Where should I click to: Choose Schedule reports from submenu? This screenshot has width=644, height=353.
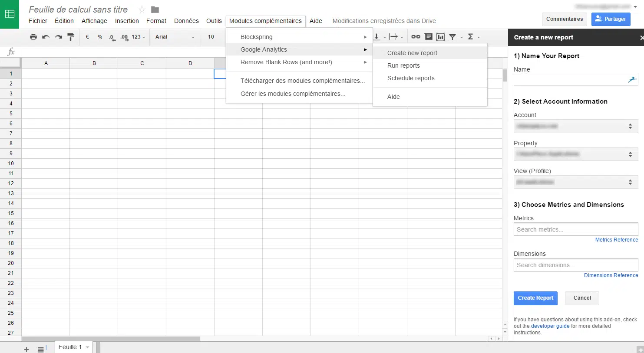[411, 78]
